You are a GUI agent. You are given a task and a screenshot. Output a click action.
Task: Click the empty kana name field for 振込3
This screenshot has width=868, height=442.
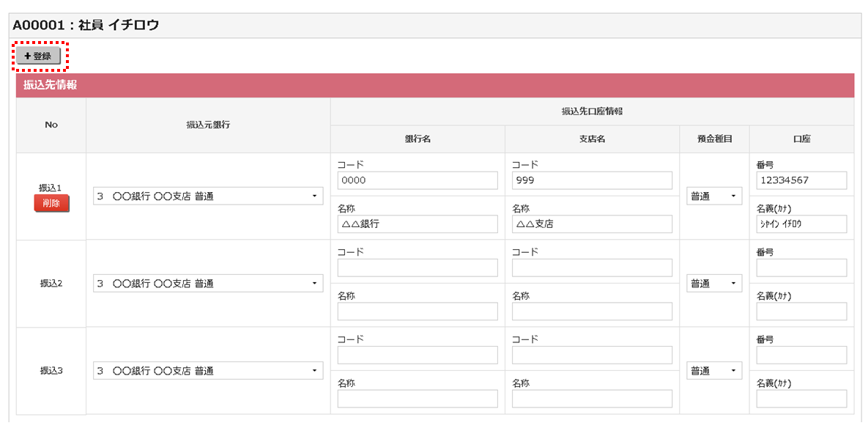(x=801, y=398)
